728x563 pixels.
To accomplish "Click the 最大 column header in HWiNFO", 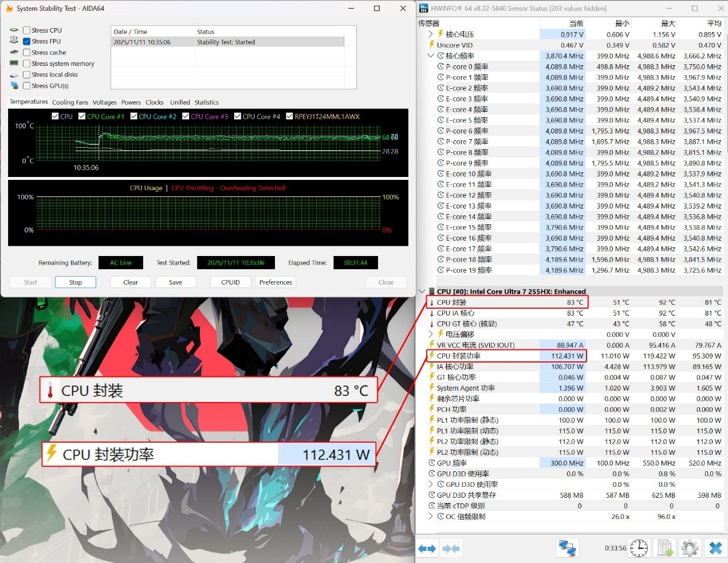I will [x=654, y=23].
